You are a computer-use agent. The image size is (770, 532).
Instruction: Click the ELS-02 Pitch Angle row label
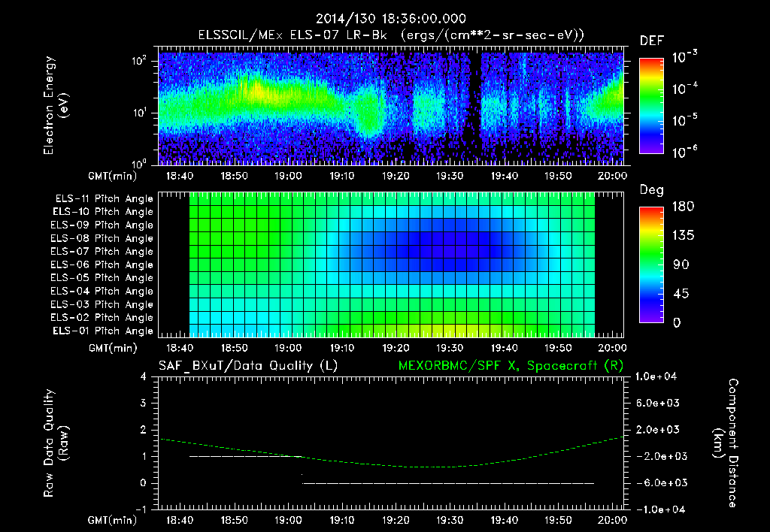[102, 318]
